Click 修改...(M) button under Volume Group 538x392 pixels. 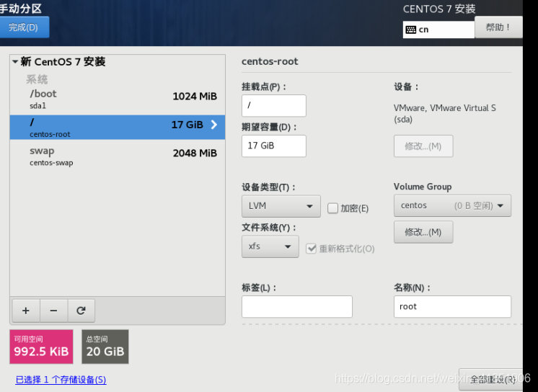pyautogui.click(x=423, y=232)
